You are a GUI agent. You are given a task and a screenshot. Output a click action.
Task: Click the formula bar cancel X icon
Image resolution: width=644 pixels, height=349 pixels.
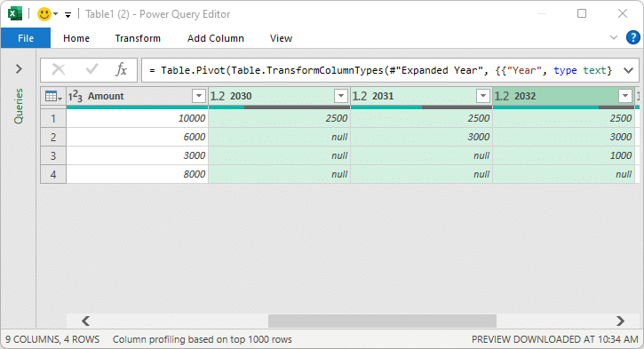pyautogui.click(x=59, y=70)
